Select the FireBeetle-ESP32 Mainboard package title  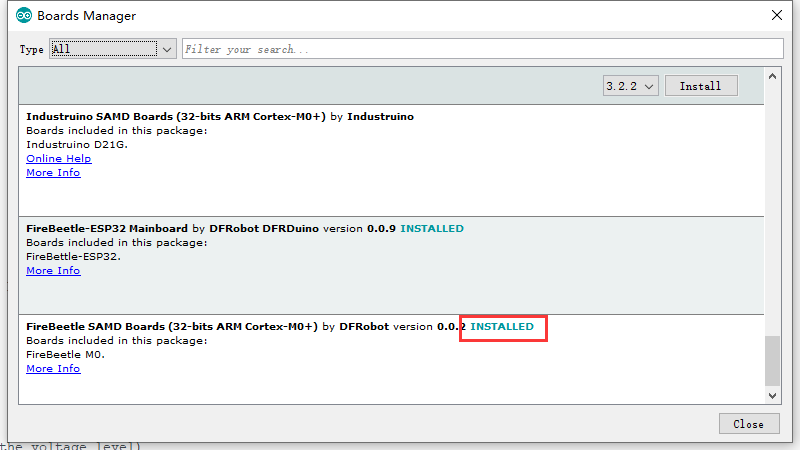coord(107,229)
